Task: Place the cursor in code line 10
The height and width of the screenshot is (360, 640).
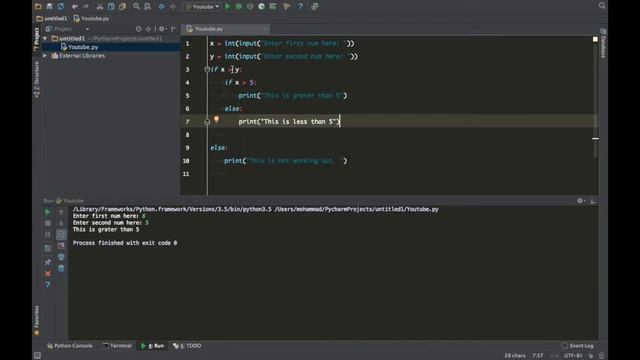Action: click(x=285, y=161)
